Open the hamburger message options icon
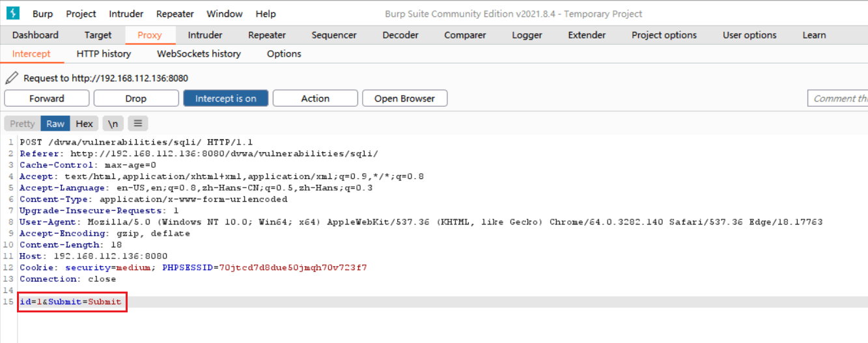 click(x=138, y=123)
